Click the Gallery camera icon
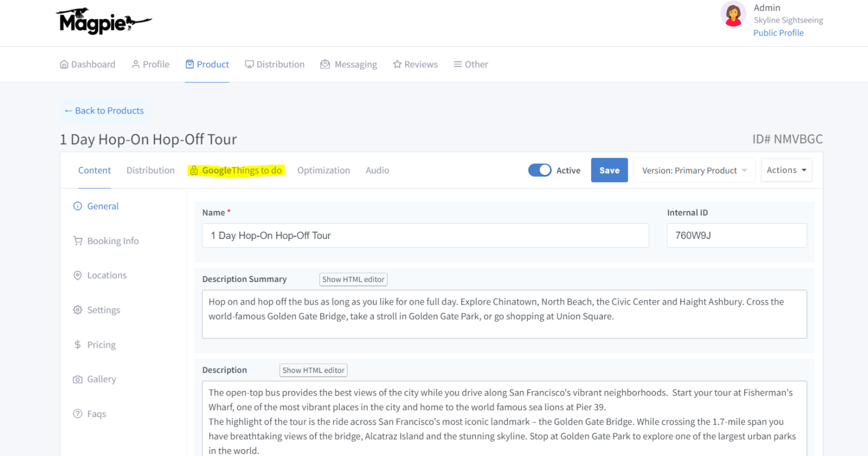Viewport: 868px width, 456px height. coord(77,379)
